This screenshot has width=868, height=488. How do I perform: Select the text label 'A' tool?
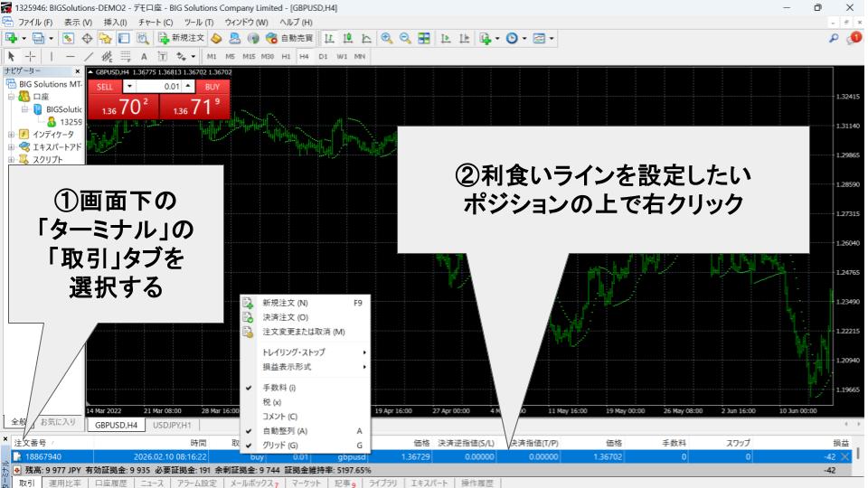[x=143, y=56]
